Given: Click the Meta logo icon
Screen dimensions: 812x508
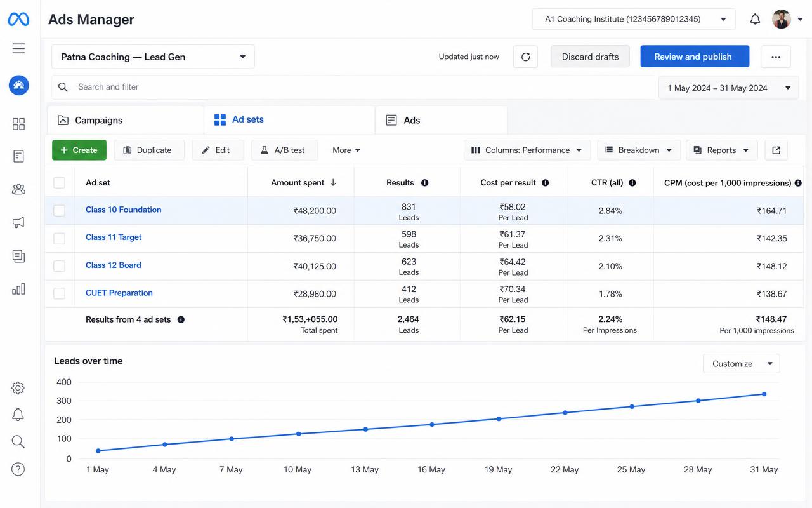Looking at the screenshot, I should click(x=18, y=19).
